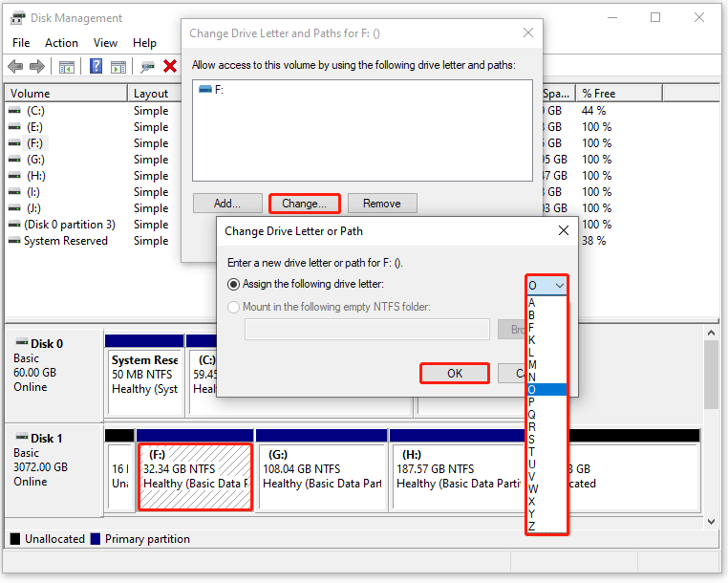The height and width of the screenshot is (583, 728).
Task: Click the F: drive icon in paths list
Action: pyautogui.click(x=205, y=89)
